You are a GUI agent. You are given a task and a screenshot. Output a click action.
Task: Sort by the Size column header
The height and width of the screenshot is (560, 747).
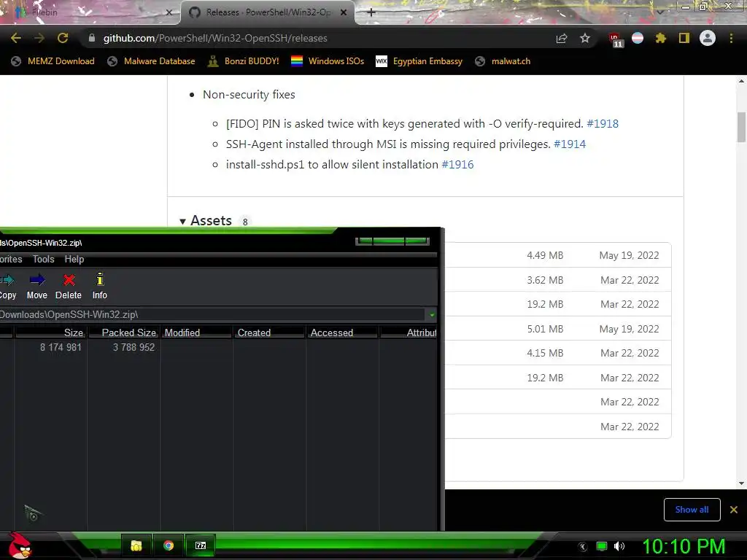pyautogui.click(x=50, y=332)
